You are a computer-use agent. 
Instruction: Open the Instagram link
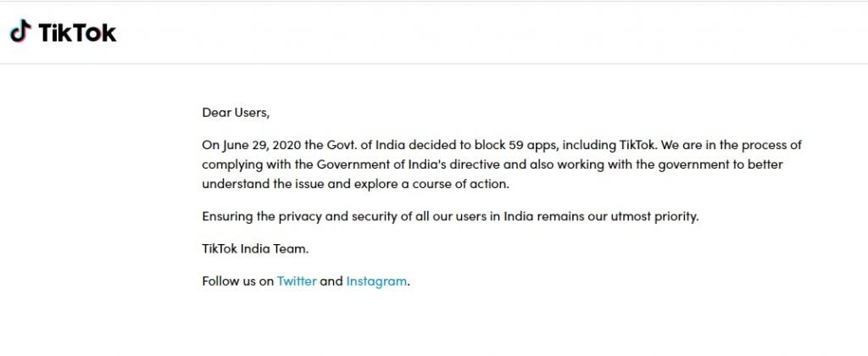(376, 281)
